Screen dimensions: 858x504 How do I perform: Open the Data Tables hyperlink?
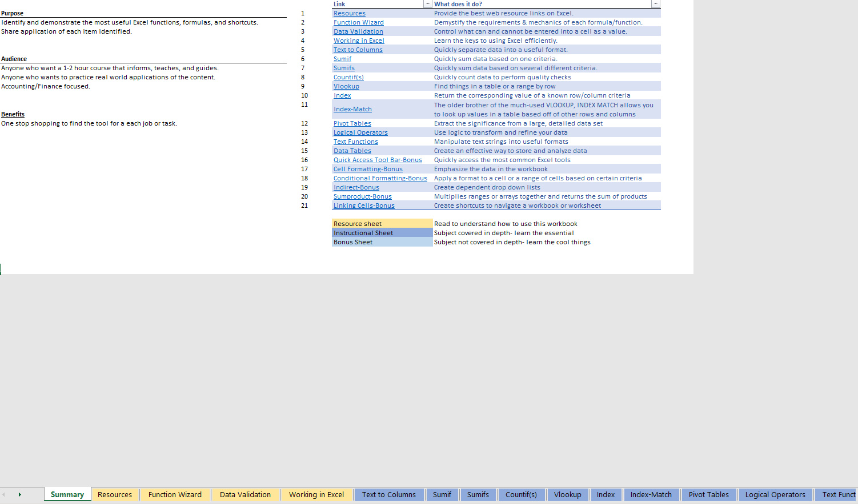click(x=352, y=151)
